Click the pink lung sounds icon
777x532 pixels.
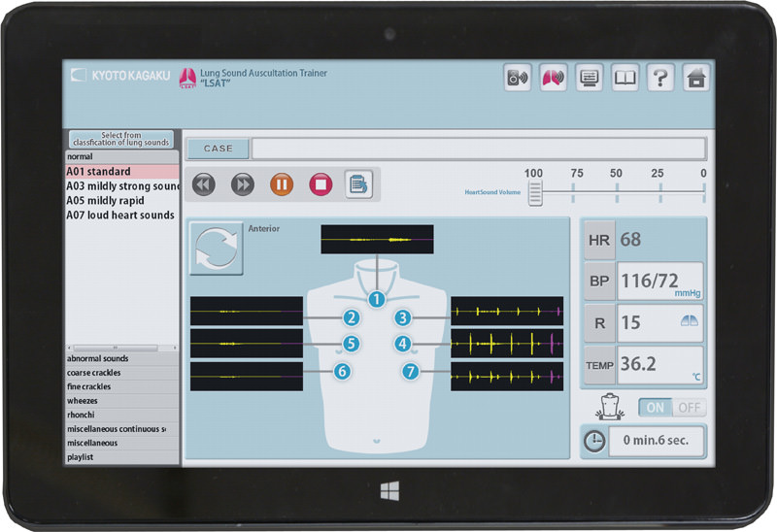554,79
